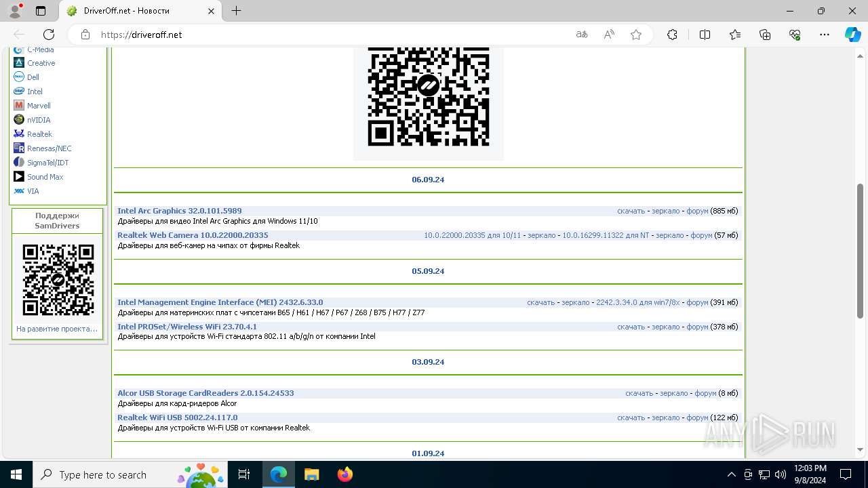Screen dimensions: 868x488
Task: Click the page vertical scrollbar thumb
Action: 861,252
